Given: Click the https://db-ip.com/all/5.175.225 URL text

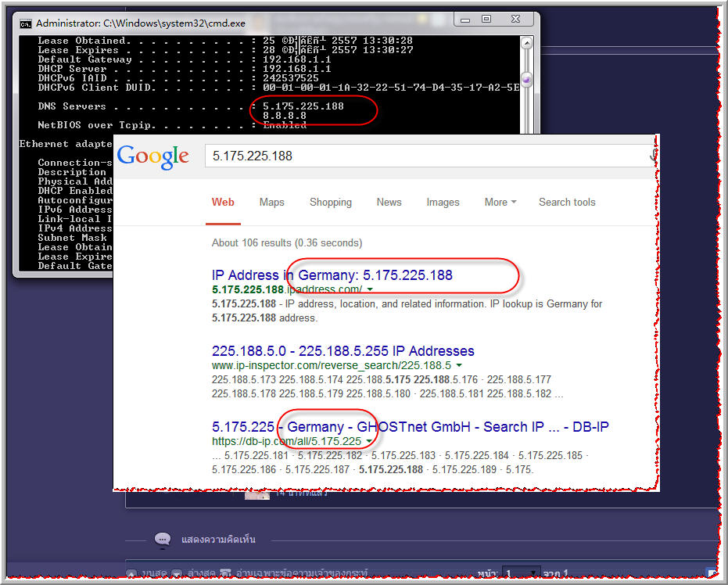Looking at the screenshot, I should [286, 441].
